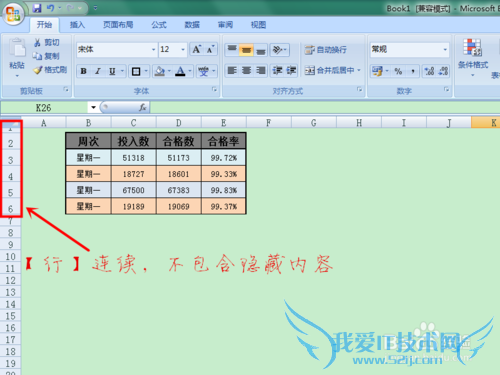
Task: Activate the 格式刷 format painter
Action: coord(50,70)
